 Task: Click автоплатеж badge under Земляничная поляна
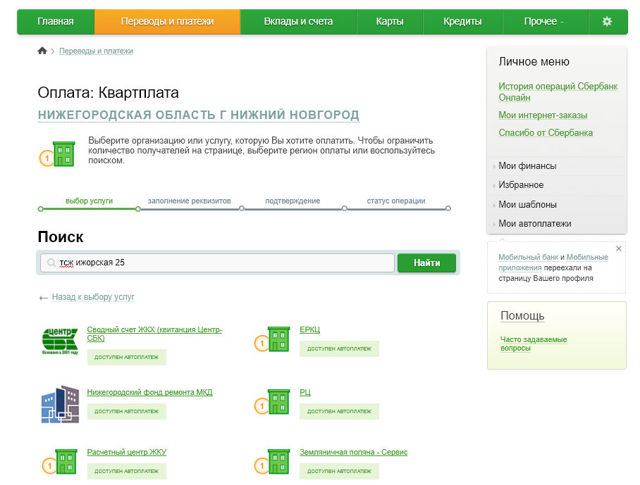click(x=339, y=471)
